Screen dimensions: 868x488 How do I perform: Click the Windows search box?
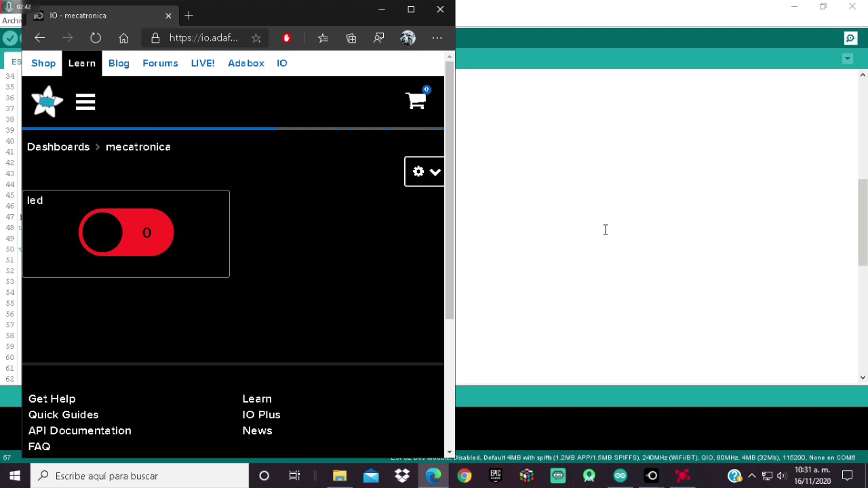[140, 476]
